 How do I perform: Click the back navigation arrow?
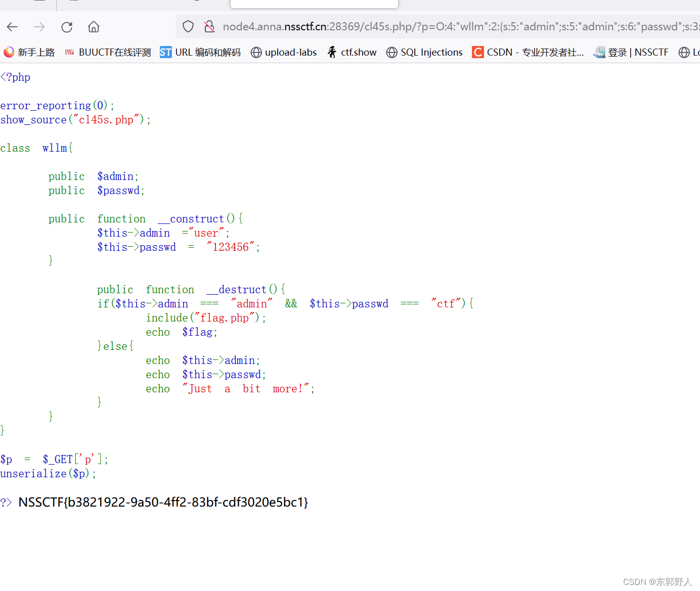click(12, 27)
